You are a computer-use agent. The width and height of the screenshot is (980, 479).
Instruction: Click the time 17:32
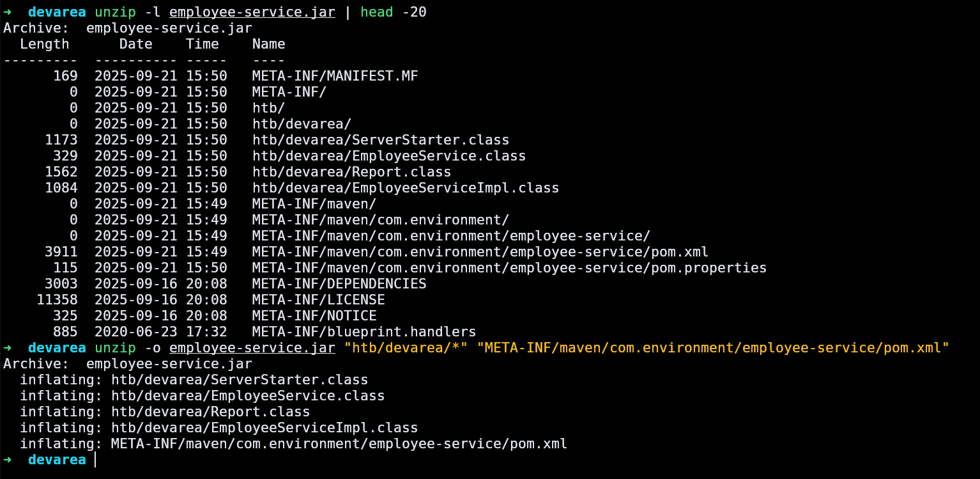[206, 332]
